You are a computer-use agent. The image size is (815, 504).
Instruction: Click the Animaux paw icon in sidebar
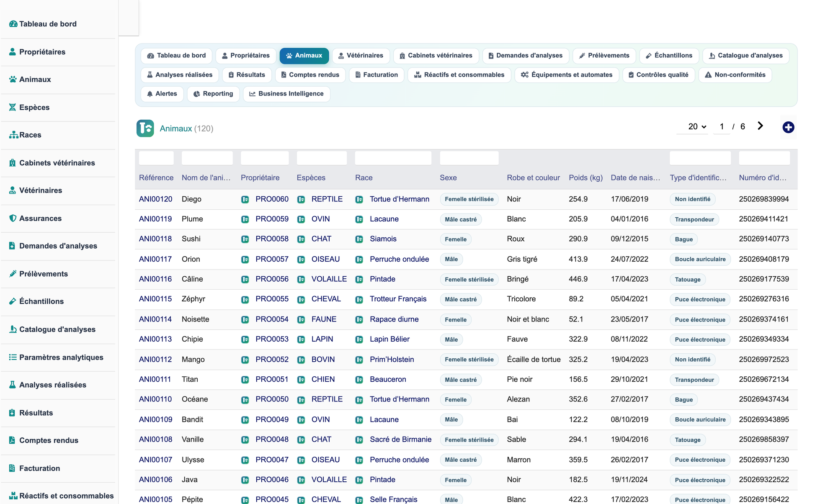pos(13,80)
